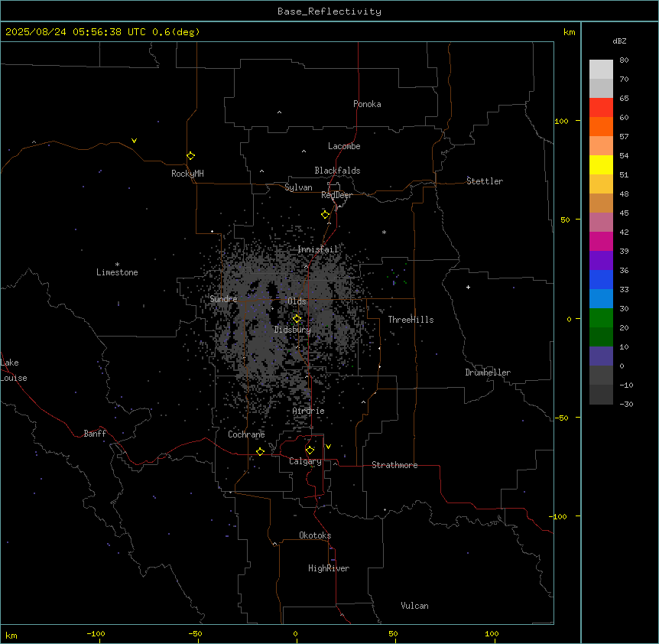Select the Sylvan label

[x=298, y=187]
